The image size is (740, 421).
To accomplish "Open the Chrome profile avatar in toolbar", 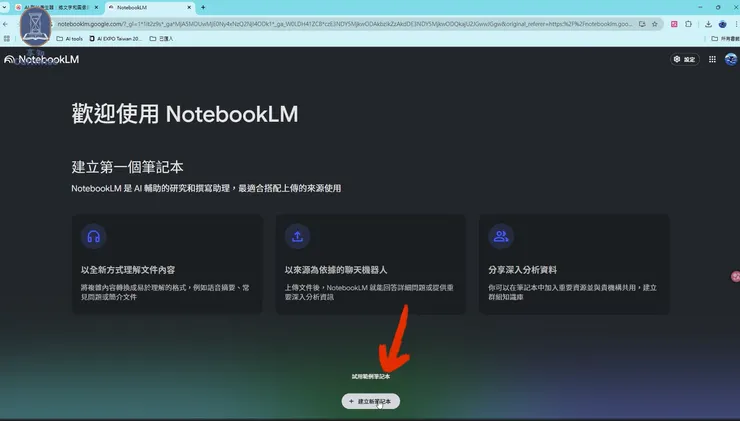I will point(723,24).
